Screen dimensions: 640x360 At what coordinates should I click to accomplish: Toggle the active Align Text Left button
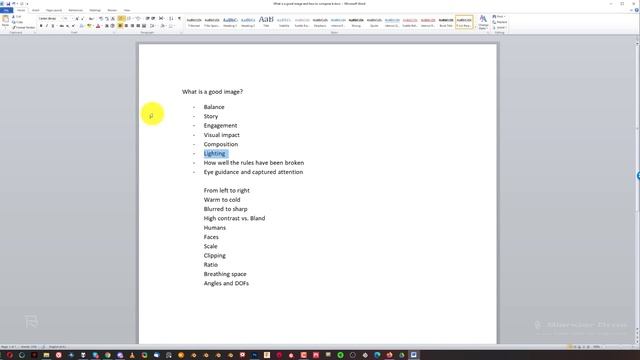click(120, 26)
